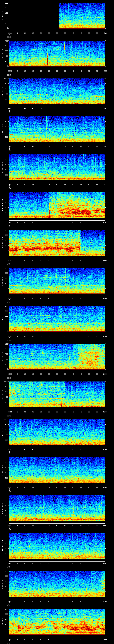Click the '5:00' end time label

pyautogui.click(x=105, y=33)
